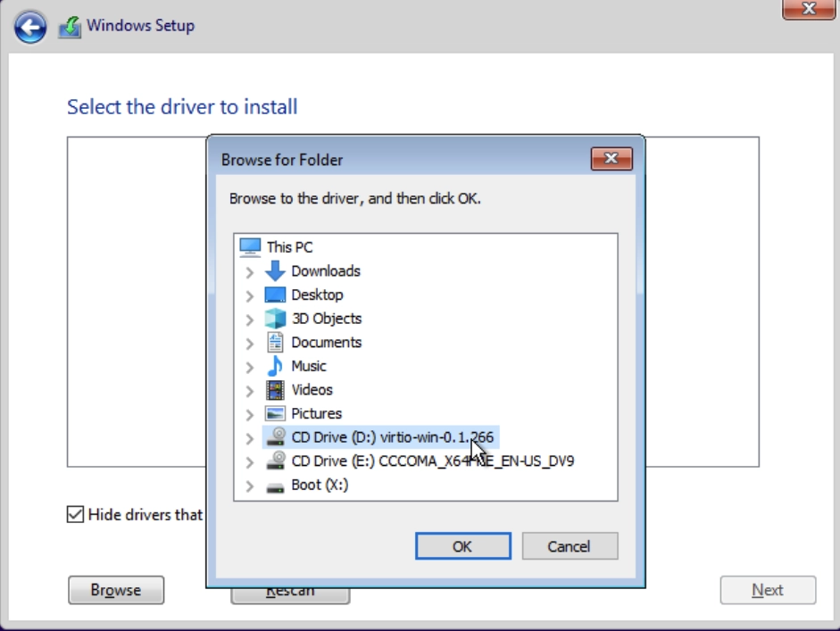840x631 pixels.
Task: Expand CD Drive (D:) virtio-win tree
Action: coord(249,438)
